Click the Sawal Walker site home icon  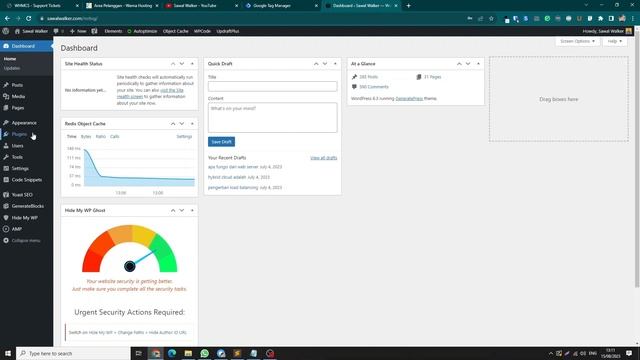pos(17,31)
